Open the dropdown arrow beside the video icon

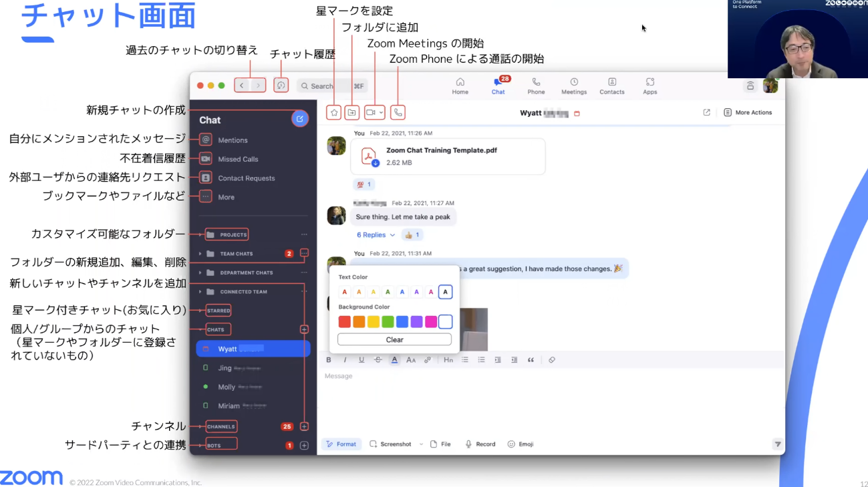(x=382, y=113)
